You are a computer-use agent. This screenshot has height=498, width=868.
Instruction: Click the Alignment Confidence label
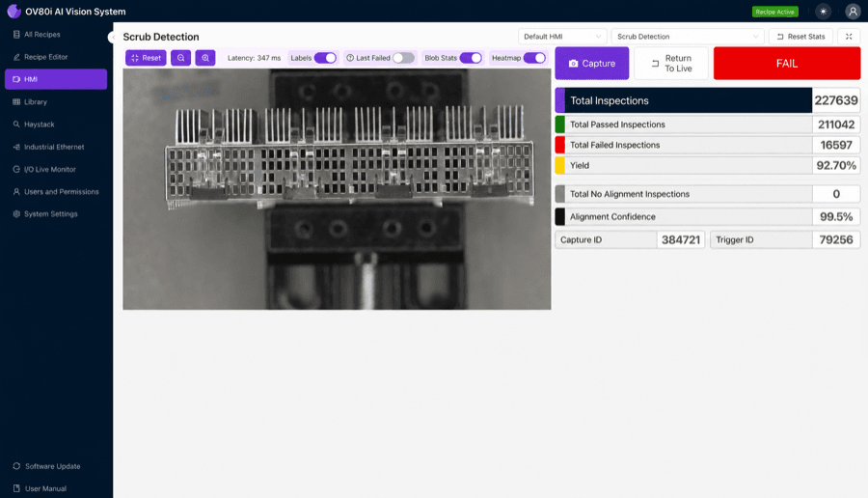click(x=612, y=216)
